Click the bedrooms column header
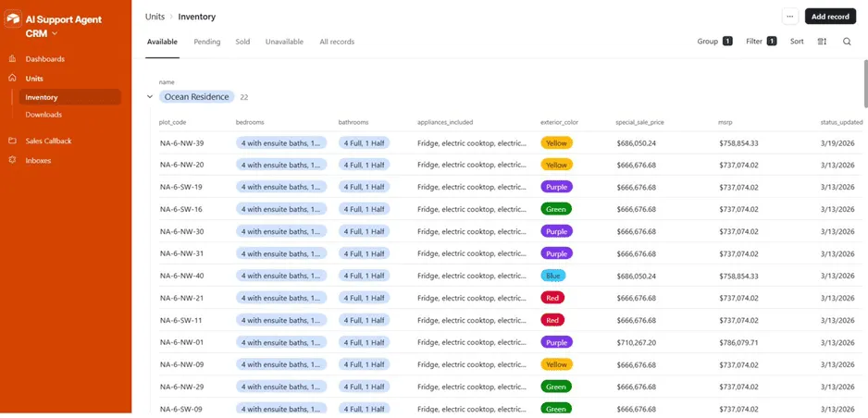This screenshot has width=868, height=418. pos(250,122)
